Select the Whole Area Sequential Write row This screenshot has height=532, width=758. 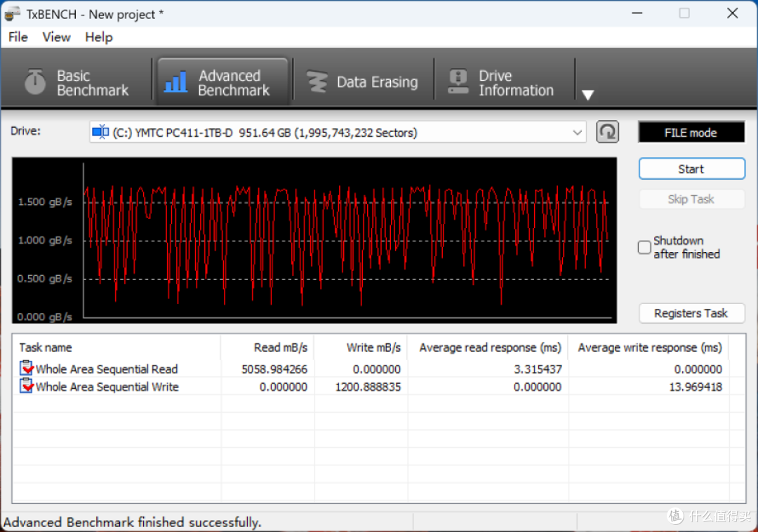(378, 387)
